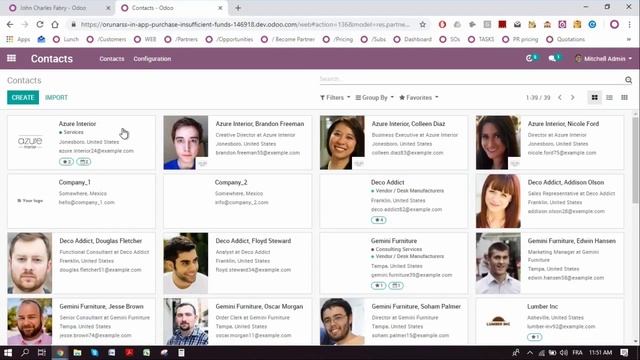Click the 11:51 AM taskbar clock
The image size is (640, 360).
pyautogui.click(x=600, y=353)
